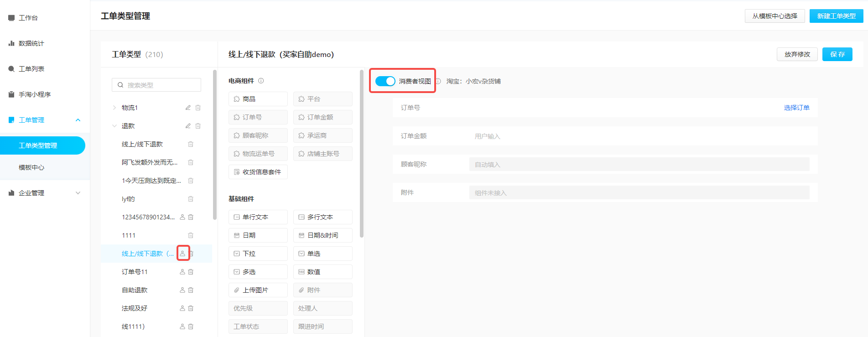
Task: Delete 线上/线下退款 first row trash icon
Action: pos(191,144)
